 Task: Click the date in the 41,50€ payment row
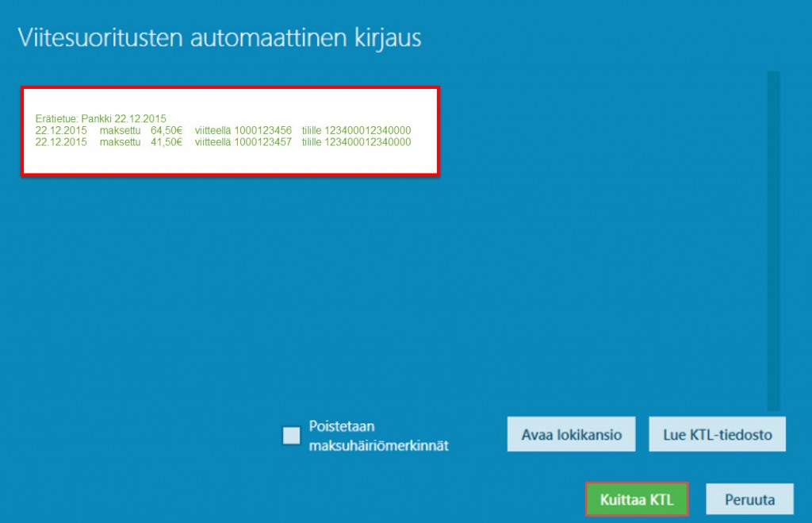pyautogui.click(x=61, y=142)
